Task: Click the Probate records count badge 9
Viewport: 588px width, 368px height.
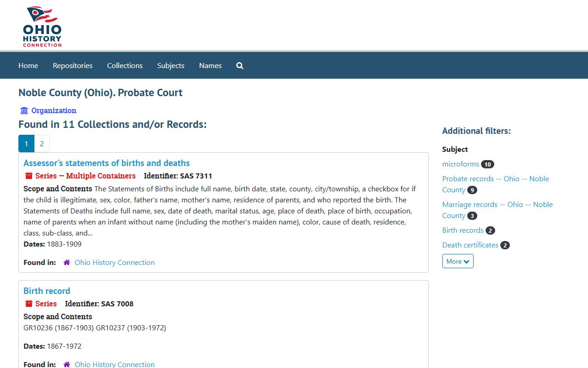Action: [x=472, y=190]
